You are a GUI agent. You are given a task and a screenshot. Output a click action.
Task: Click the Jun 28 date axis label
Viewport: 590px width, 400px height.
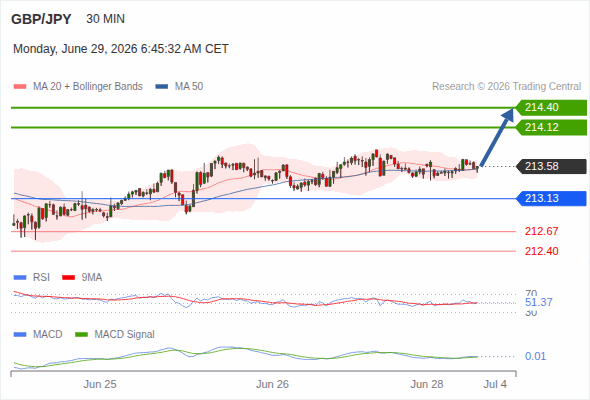point(427,384)
